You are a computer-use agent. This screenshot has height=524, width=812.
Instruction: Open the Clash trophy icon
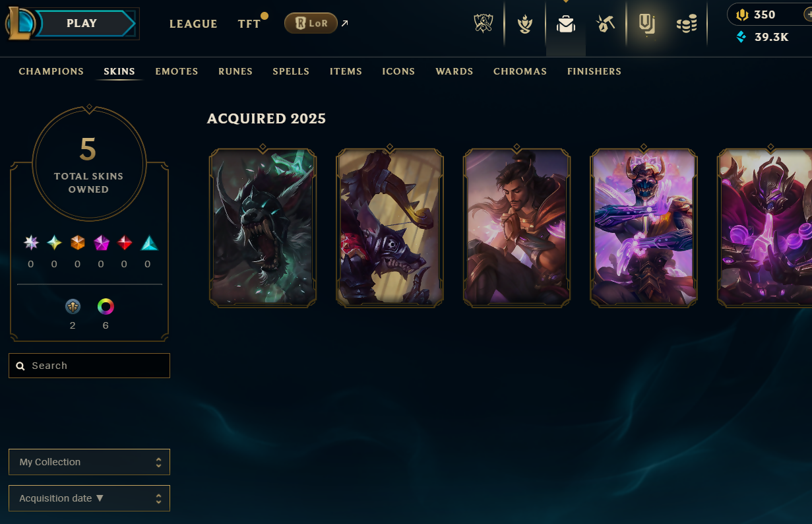click(484, 24)
